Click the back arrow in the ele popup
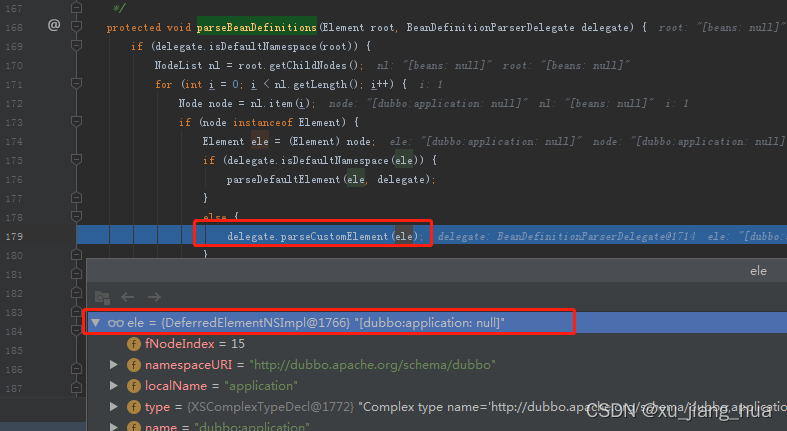The image size is (787, 431). click(127, 297)
